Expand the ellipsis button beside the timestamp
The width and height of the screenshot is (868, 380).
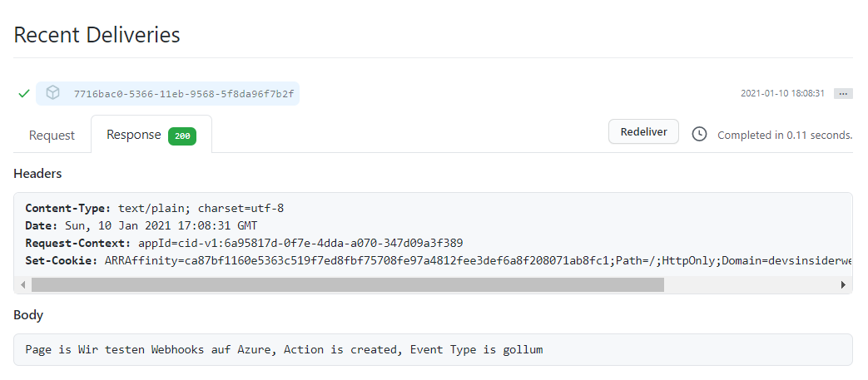point(843,94)
